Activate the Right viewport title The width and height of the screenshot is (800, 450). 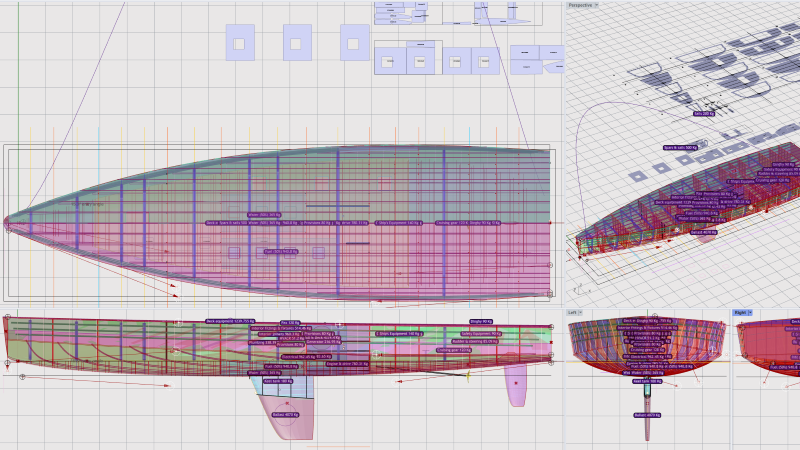click(x=740, y=313)
